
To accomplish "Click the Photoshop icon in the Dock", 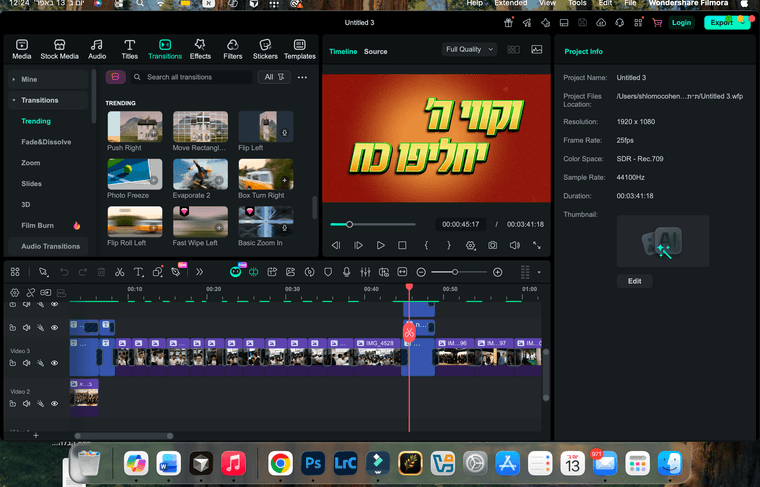I will click(x=313, y=463).
